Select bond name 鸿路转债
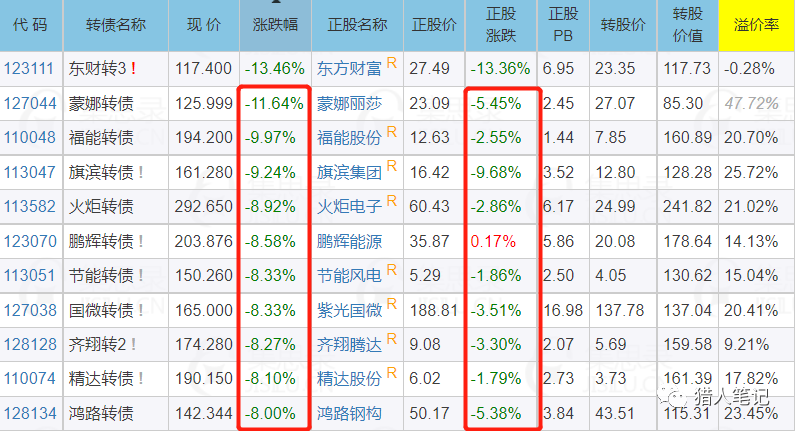Image resolution: width=795 pixels, height=431 pixels. (x=101, y=413)
